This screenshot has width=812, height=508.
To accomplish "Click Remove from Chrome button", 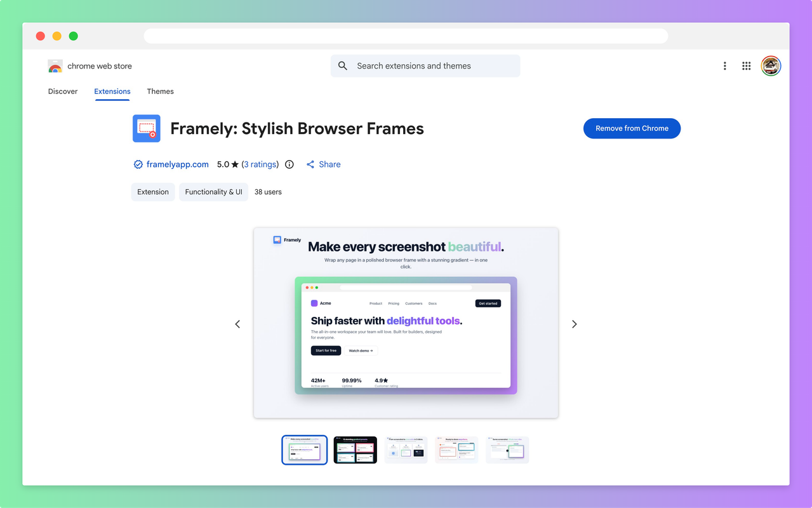I will coord(632,128).
